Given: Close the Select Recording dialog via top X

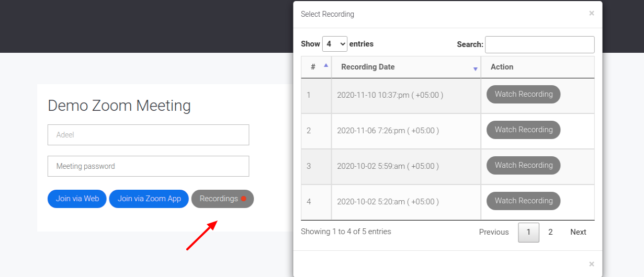Looking at the screenshot, I should pyautogui.click(x=592, y=14).
